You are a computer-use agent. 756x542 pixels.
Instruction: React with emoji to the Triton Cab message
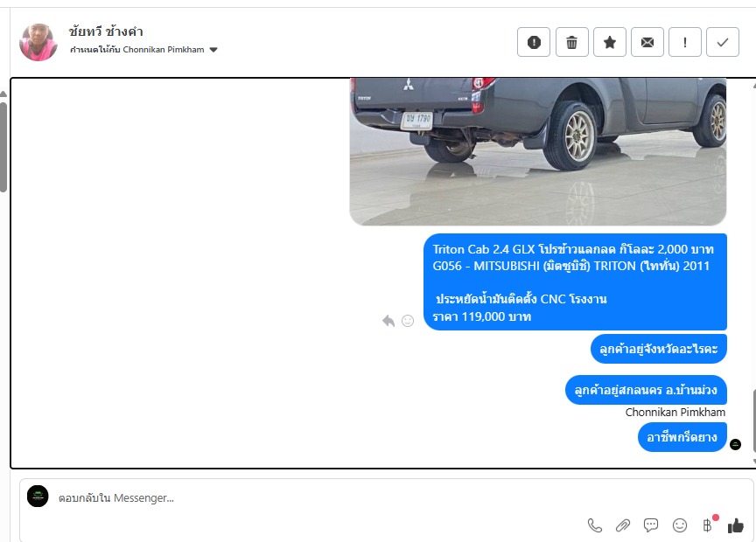[x=408, y=321]
